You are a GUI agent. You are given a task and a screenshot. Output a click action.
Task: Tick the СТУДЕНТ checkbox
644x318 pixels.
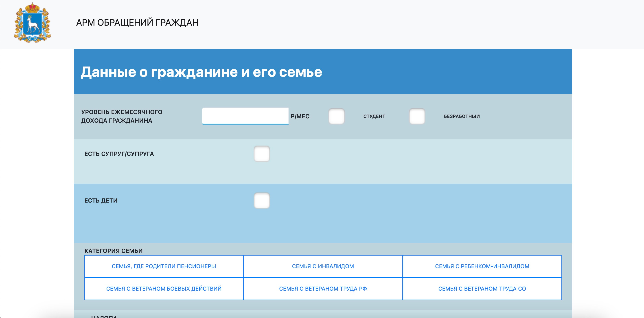pyautogui.click(x=337, y=116)
